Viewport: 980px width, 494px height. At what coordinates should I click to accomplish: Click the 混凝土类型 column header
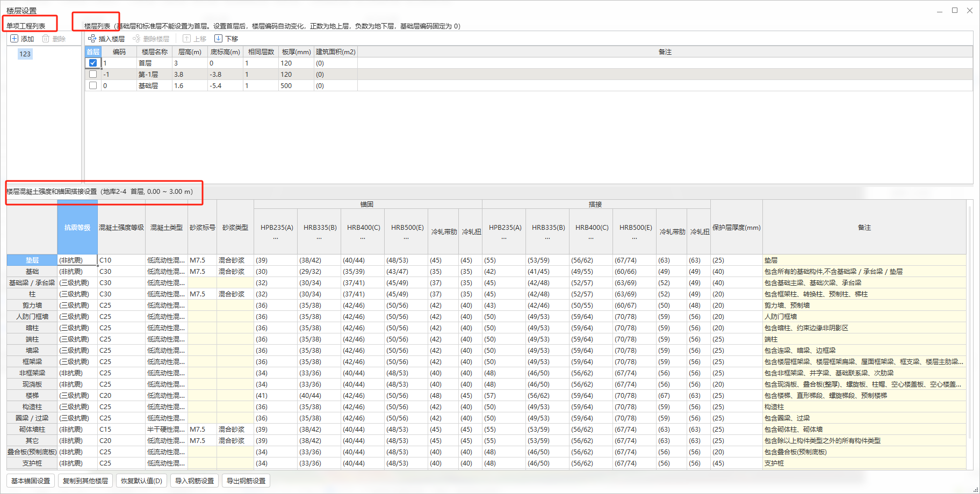click(x=167, y=227)
